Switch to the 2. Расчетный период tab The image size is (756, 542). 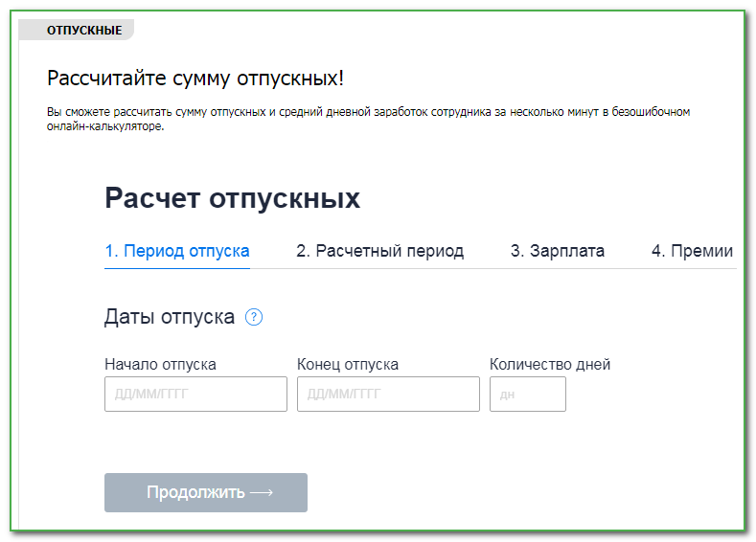(379, 251)
